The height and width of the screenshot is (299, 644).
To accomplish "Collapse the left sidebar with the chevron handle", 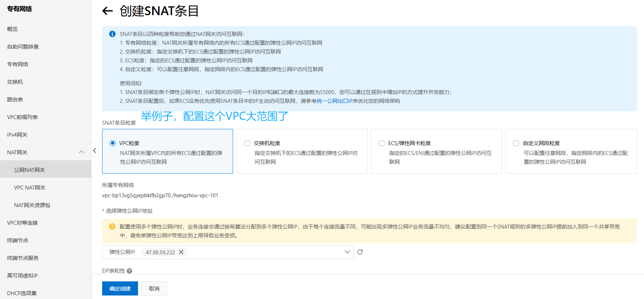I will (95, 151).
